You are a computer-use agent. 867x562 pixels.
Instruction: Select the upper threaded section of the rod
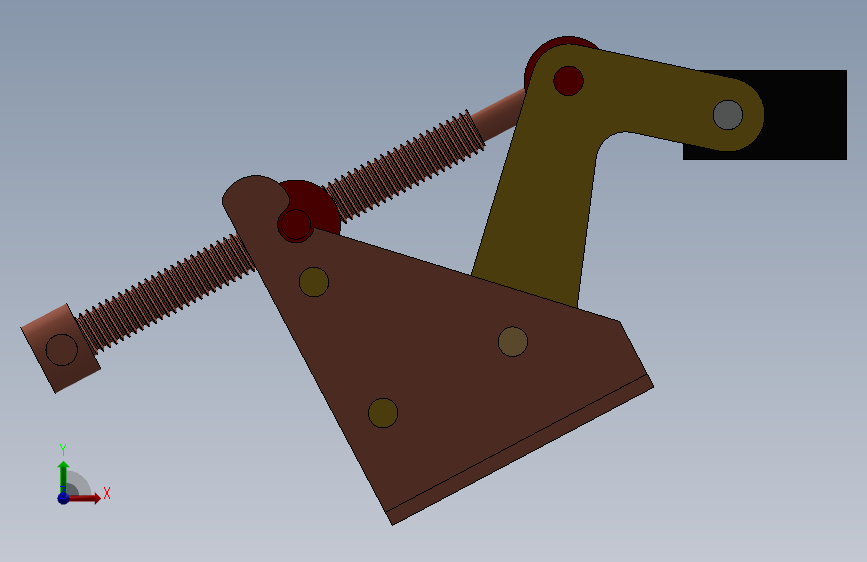pos(406,164)
